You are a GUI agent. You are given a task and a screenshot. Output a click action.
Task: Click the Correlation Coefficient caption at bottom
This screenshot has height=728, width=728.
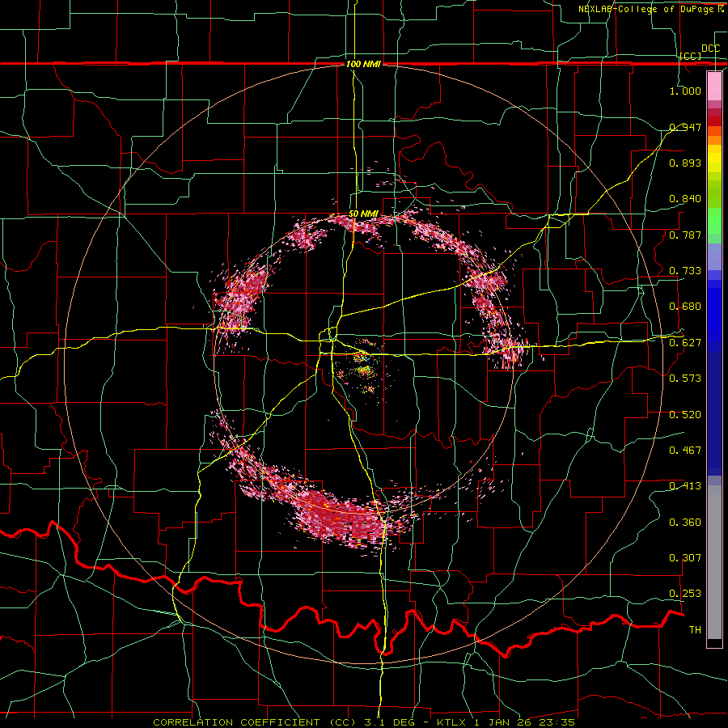[364, 722]
